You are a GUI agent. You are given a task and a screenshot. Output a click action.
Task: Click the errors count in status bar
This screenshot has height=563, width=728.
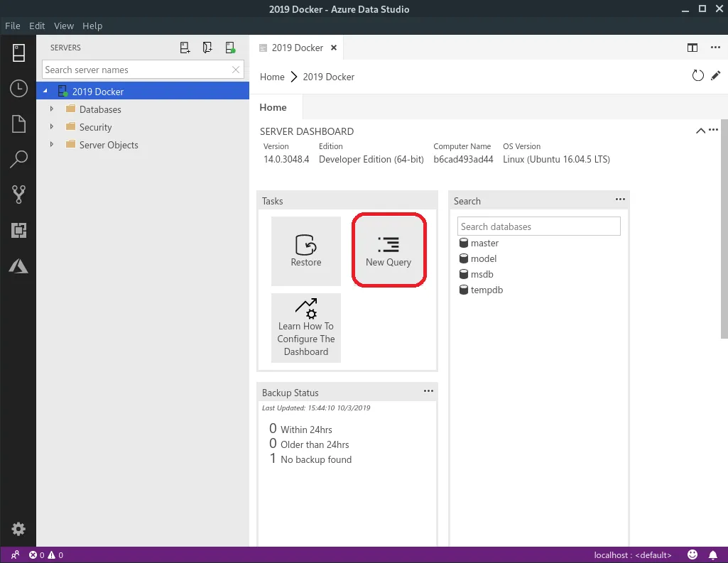click(x=37, y=555)
